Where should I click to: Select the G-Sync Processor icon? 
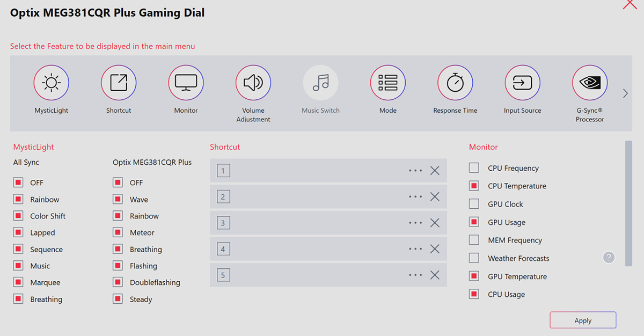point(590,83)
